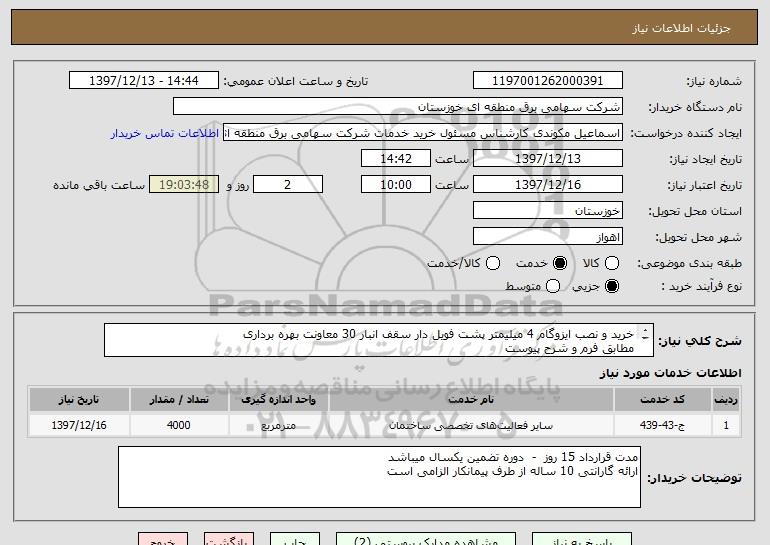Image resolution: width=770 pixels, height=545 pixels.
Task: Click the buyer organization name field
Action: coord(398,107)
